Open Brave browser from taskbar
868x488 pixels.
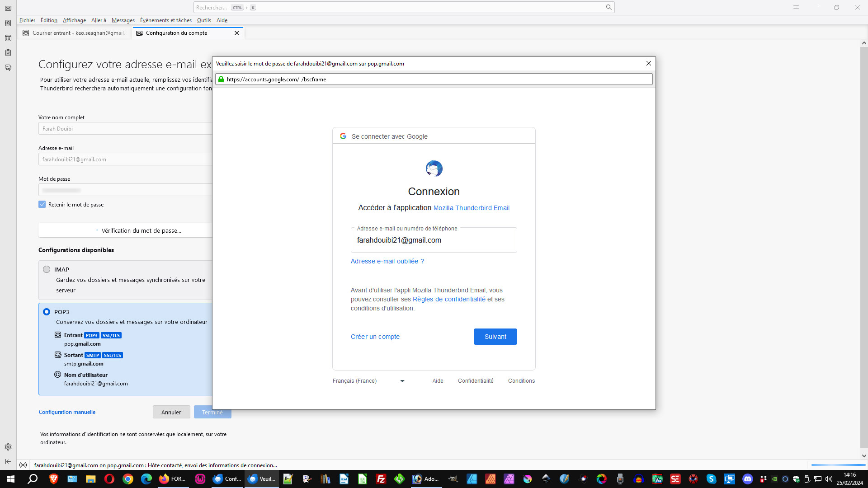(54, 479)
